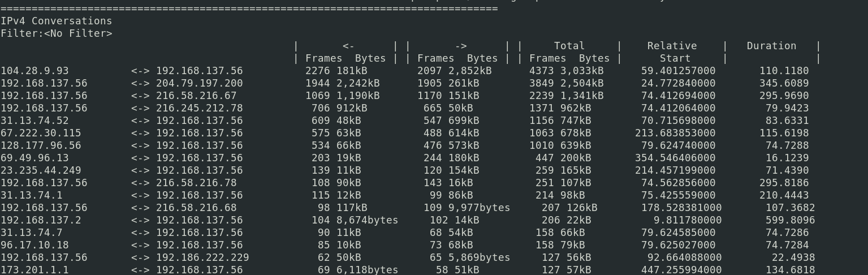
Task: Click IP address 216.58.216.78
Action: (x=196, y=183)
